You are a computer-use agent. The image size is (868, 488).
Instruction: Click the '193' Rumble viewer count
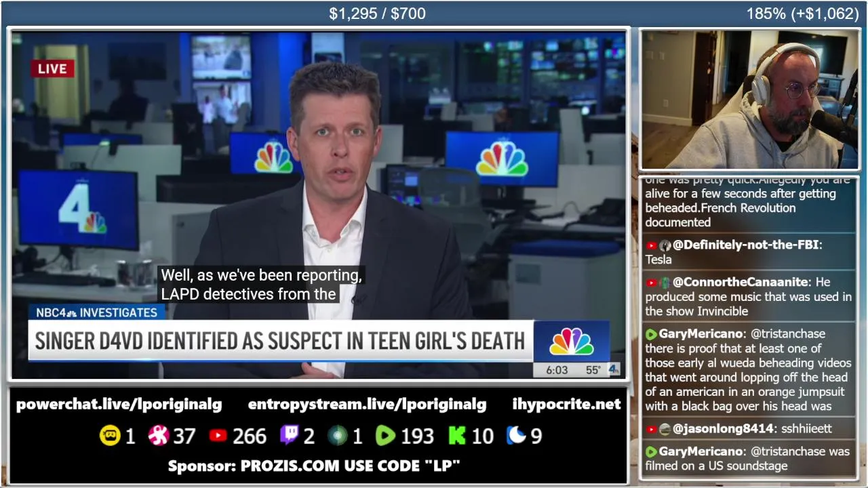click(x=417, y=436)
